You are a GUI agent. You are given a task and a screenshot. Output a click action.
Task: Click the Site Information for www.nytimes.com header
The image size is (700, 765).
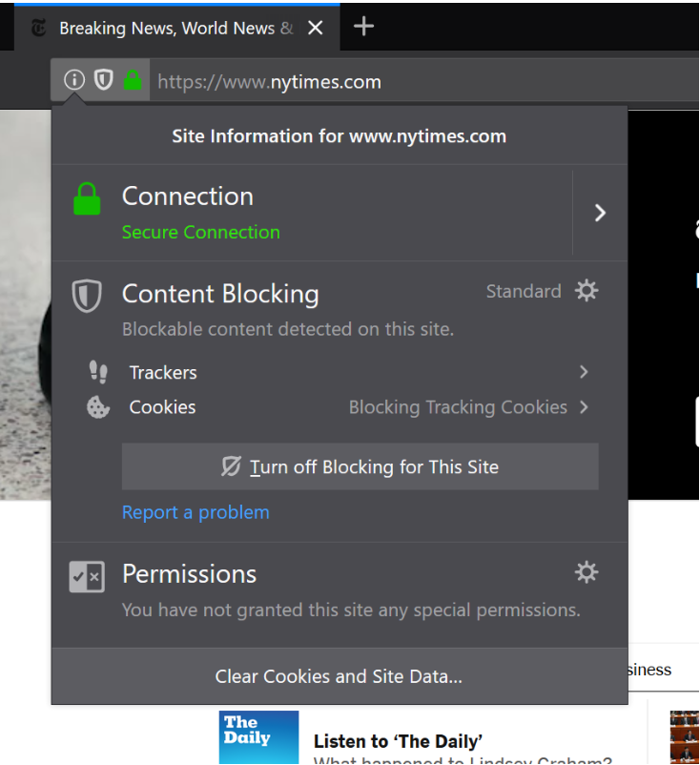point(339,136)
